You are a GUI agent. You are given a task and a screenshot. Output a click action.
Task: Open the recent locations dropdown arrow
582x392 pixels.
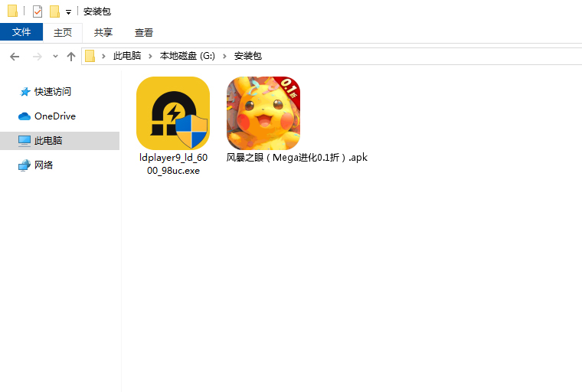pos(55,57)
